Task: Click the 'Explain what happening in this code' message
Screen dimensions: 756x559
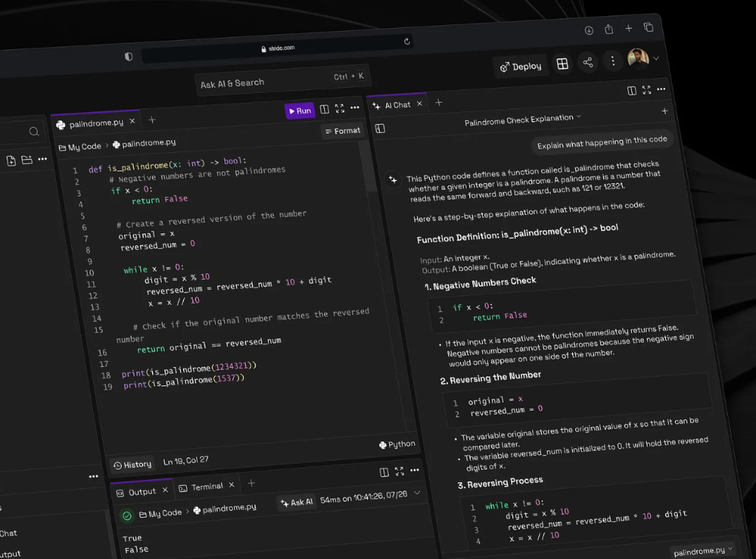Action: [x=602, y=142]
